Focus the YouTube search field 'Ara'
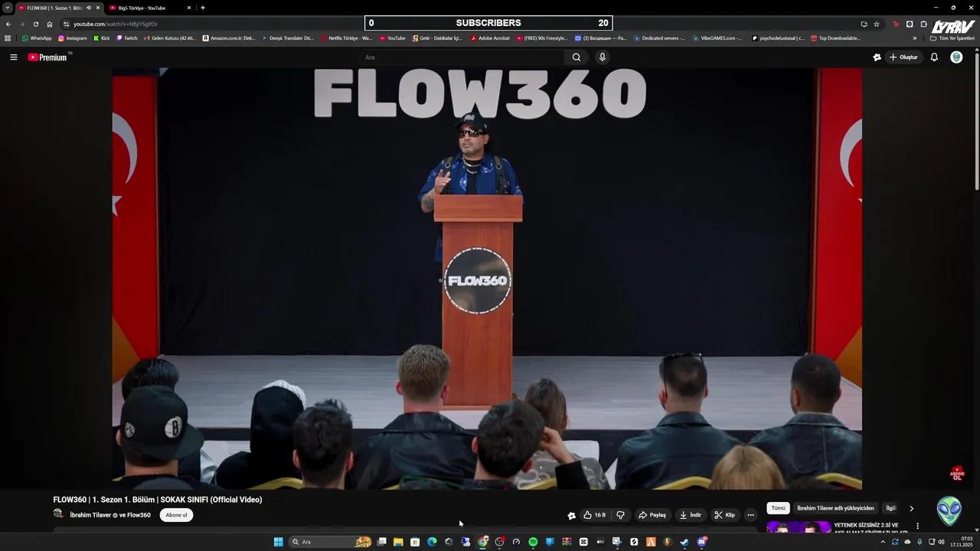 463,57
